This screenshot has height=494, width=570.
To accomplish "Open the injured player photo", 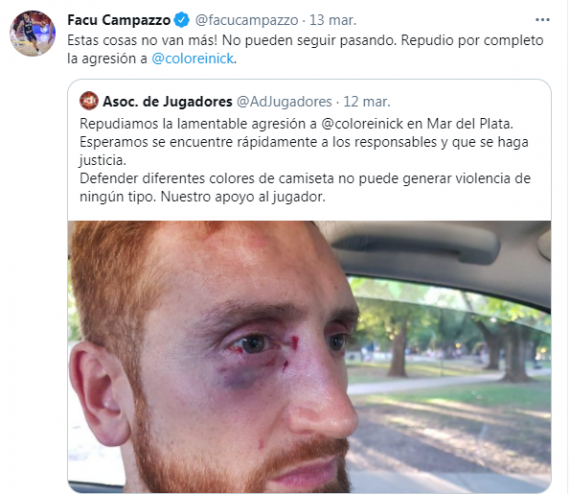I will click(309, 357).
